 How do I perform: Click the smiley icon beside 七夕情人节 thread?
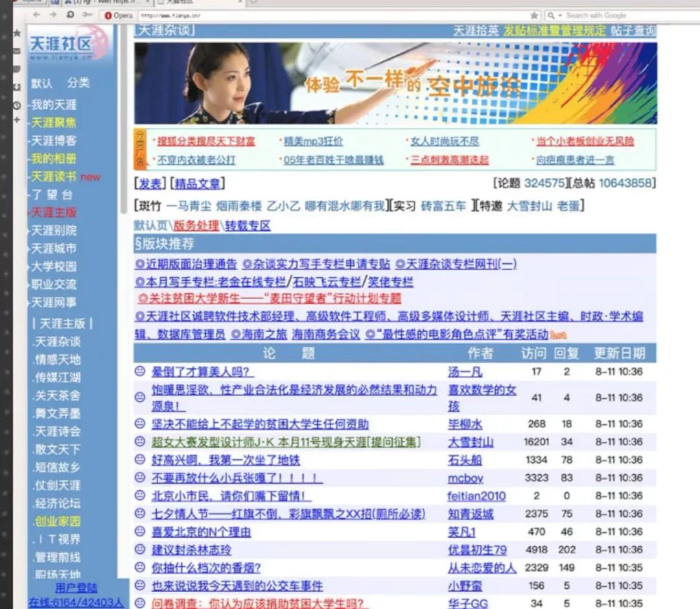(140, 514)
